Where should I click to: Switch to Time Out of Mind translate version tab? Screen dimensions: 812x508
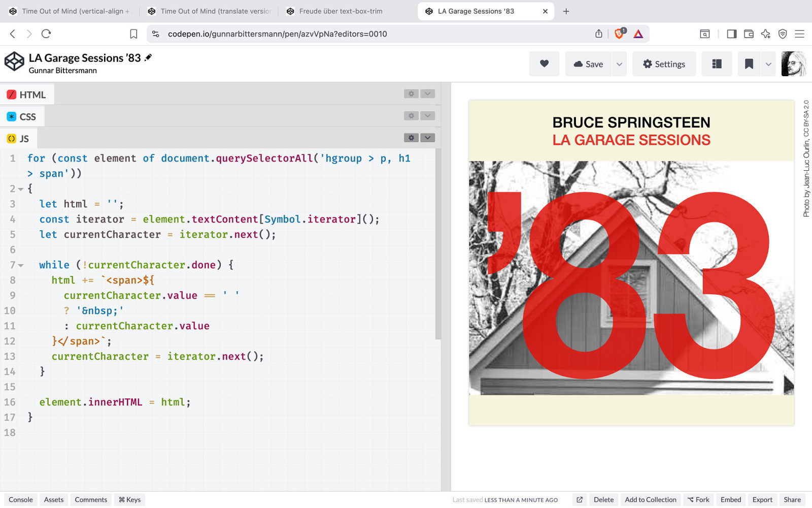pos(209,11)
